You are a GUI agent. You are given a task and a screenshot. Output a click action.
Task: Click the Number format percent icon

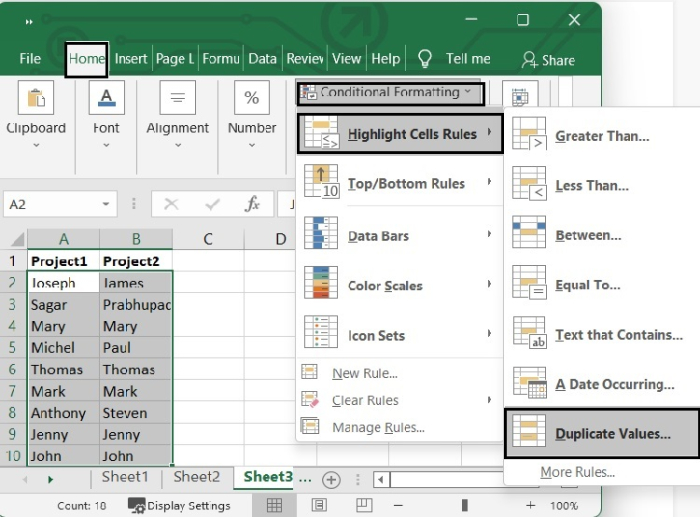(252, 98)
